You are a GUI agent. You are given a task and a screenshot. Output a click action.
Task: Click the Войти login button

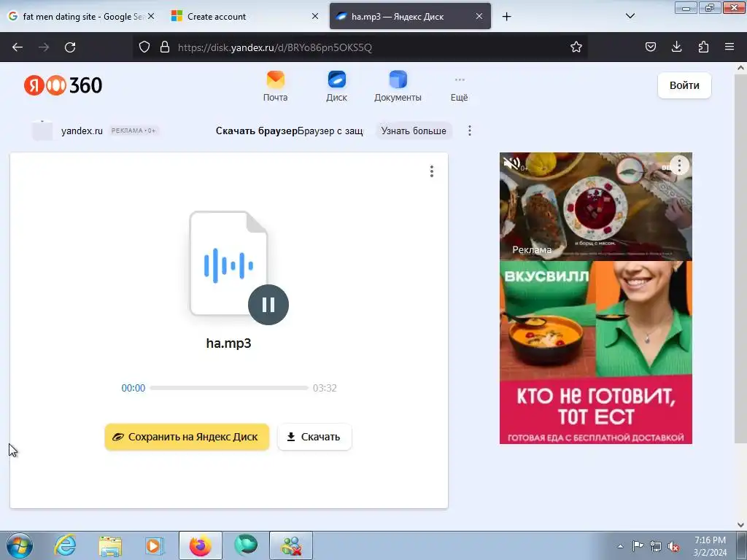point(684,85)
